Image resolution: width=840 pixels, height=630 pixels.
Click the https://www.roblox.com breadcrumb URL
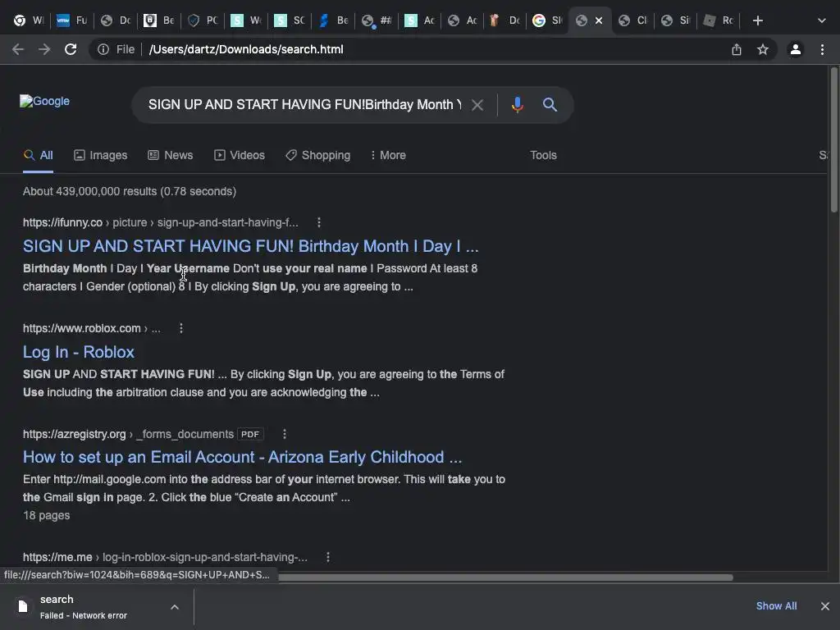[81, 328]
